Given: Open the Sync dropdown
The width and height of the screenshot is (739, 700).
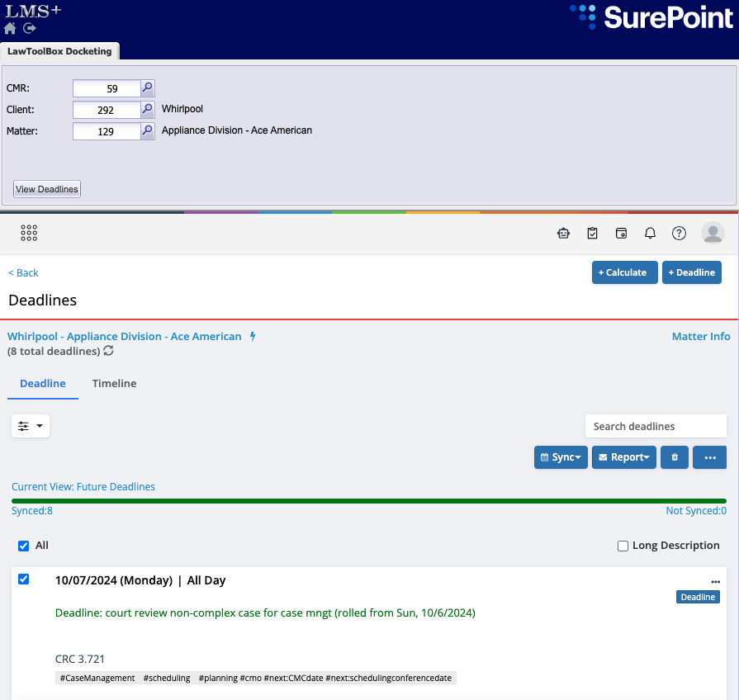Looking at the screenshot, I should pyautogui.click(x=561, y=457).
